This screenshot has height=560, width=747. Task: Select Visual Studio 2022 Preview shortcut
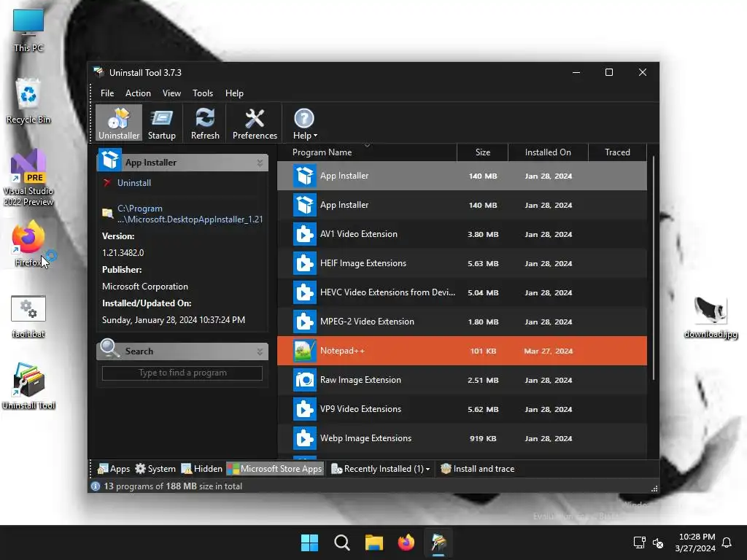click(x=28, y=178)
